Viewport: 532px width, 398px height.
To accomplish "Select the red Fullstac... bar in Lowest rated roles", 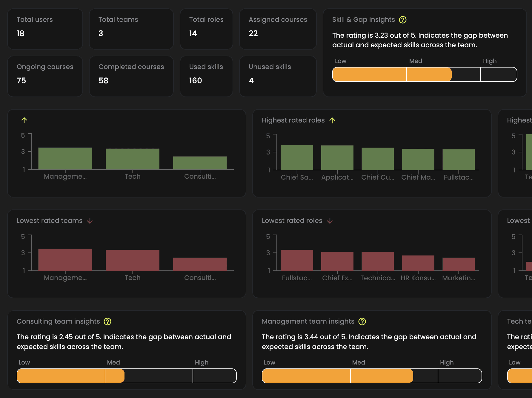I will click(297, 260).
